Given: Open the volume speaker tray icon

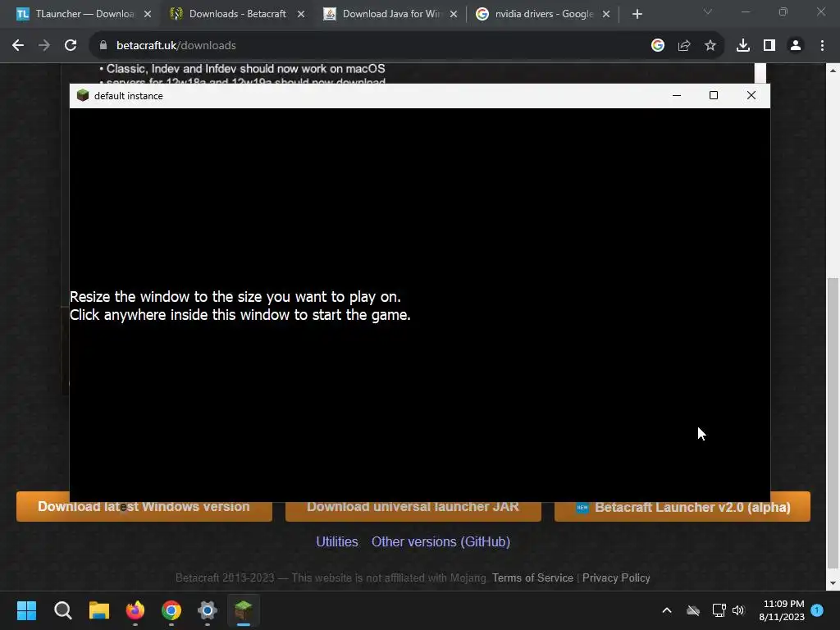Looking at the screenshot, I should coord(738,610).
